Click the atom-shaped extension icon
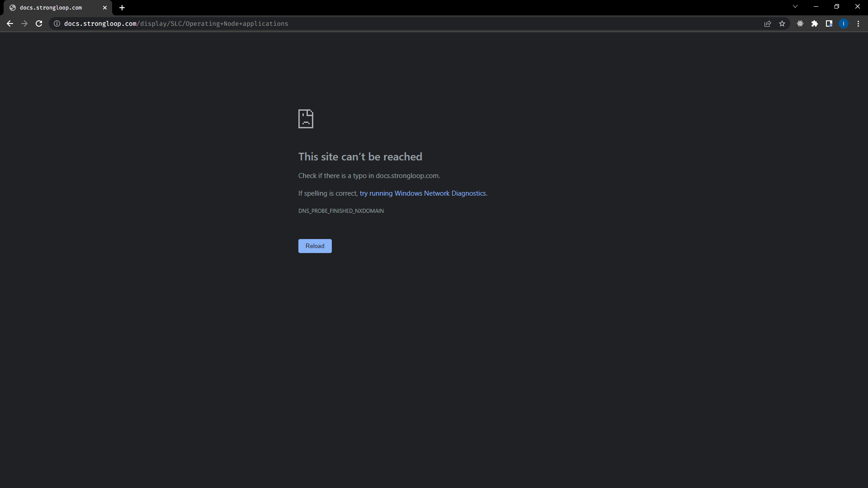The width and height of the screenshot is (868, 488). (800, 23)
